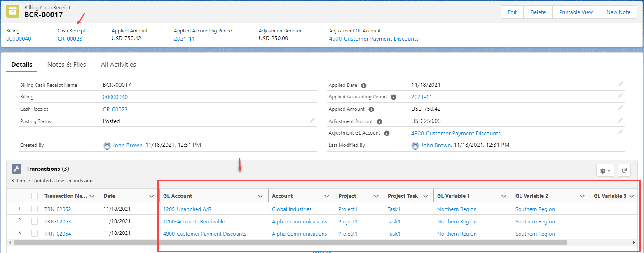This screenshot has height=253, width=644.
Task: Click the info icon beside Adjustment GL Account
Action: tap(387, 133)
